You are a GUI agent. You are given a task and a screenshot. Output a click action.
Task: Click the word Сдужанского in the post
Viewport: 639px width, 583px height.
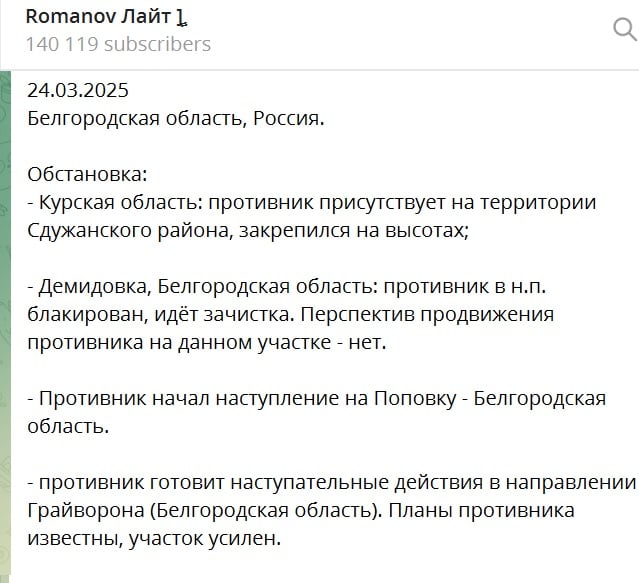(89, 231)
